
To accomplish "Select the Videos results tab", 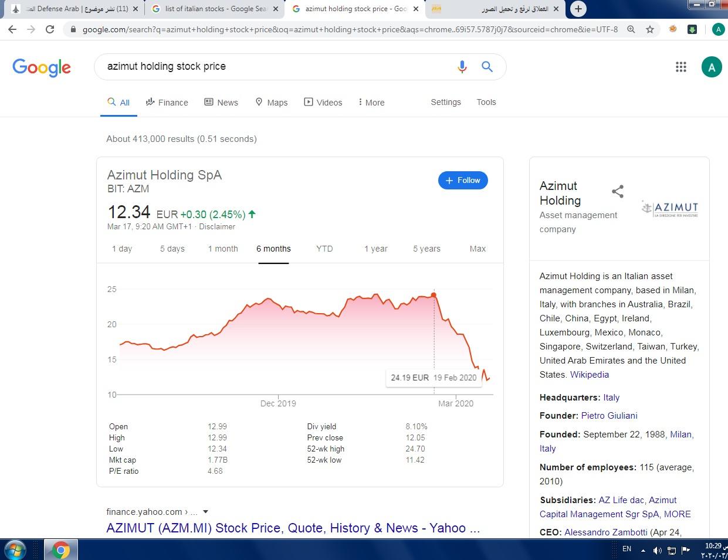I will (323, 102).
